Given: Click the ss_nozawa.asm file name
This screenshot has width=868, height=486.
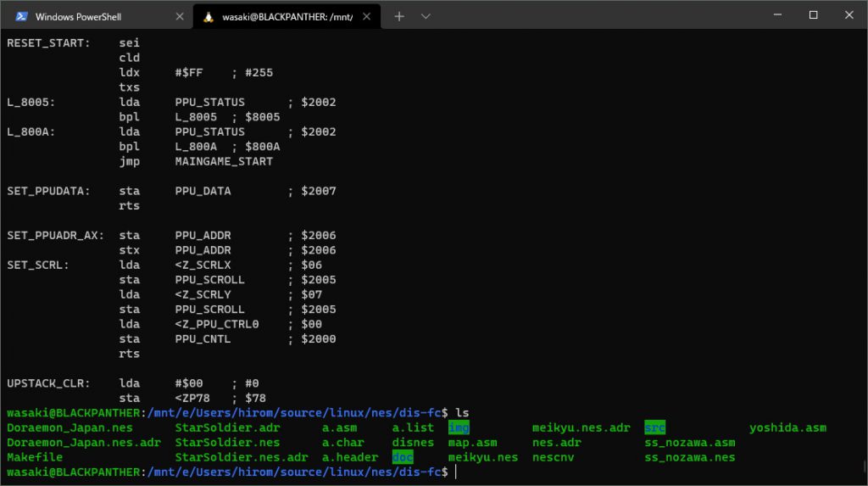Looking at the screenshot, I should tap(690, 443).
